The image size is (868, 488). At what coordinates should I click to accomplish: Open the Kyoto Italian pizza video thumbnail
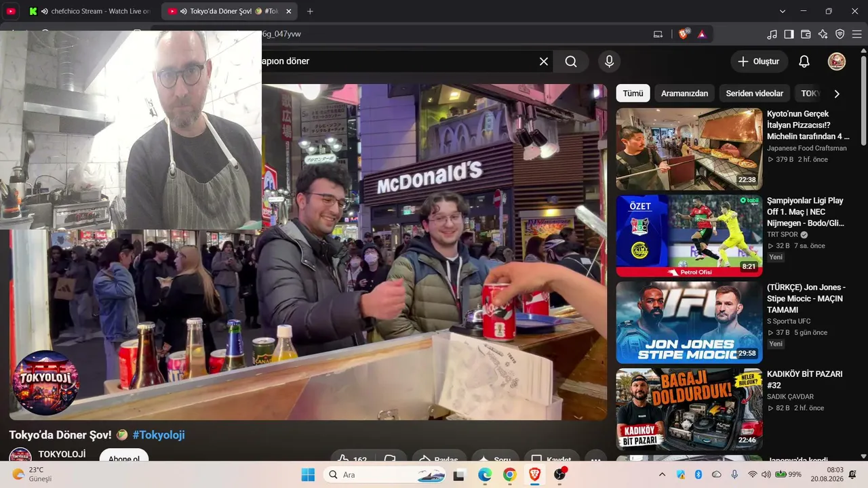coord(689,149)
